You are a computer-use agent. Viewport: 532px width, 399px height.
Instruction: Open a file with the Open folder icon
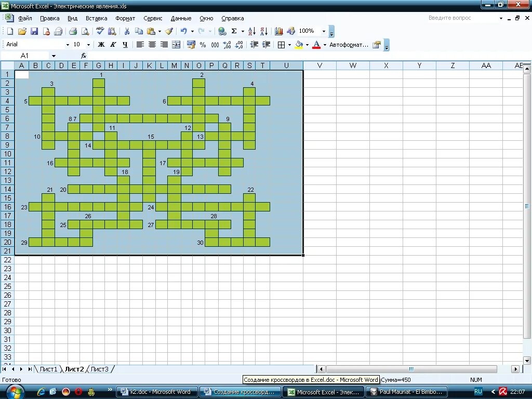[x=22, y=31]
